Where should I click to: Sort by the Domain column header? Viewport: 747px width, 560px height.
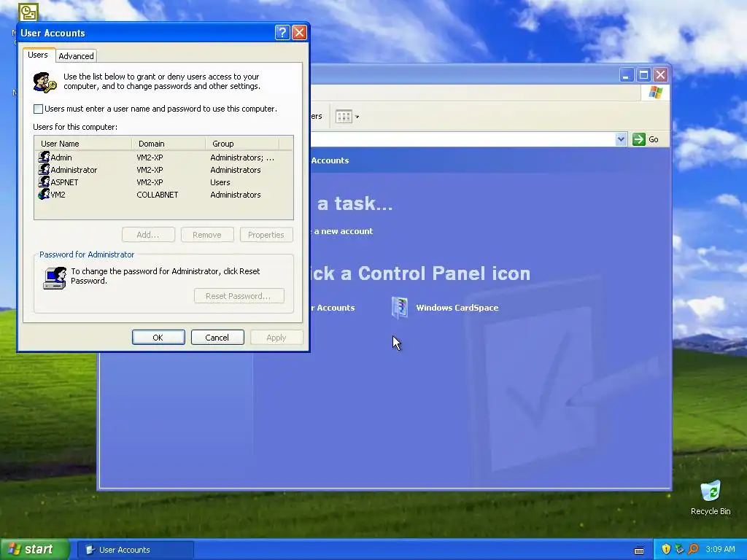[x=169, y=144]
